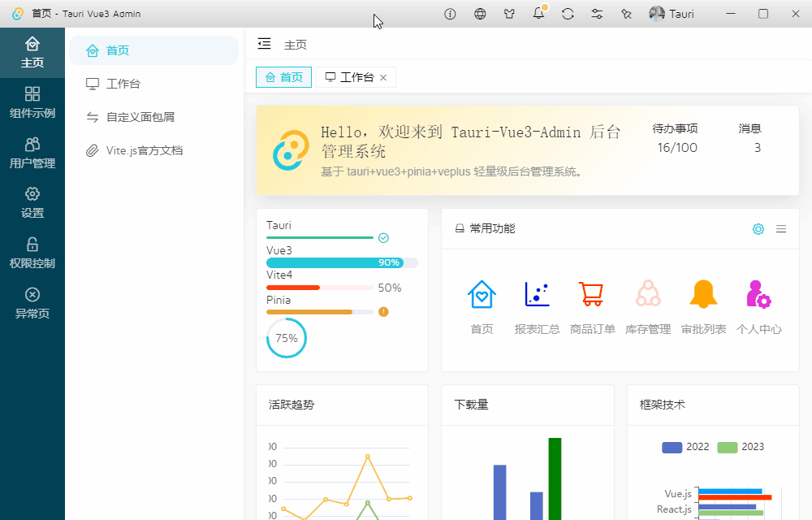Expand the 权限控制 sidebar menu
Image resolution: width=812 pixels, height=520 pixels.
[x=32, y=253]
